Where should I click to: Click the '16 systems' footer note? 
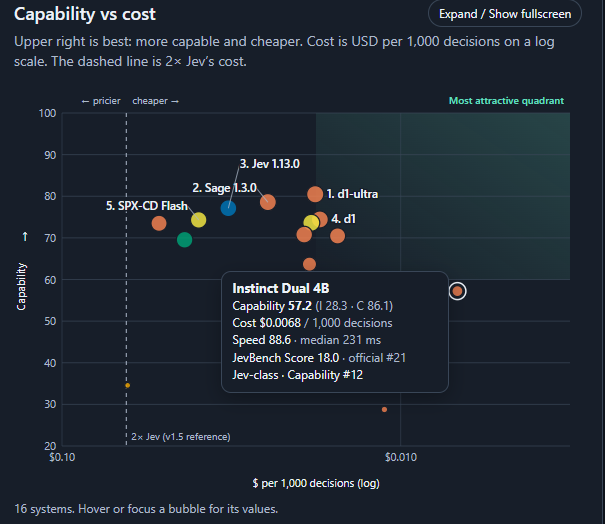click(146, 509)
